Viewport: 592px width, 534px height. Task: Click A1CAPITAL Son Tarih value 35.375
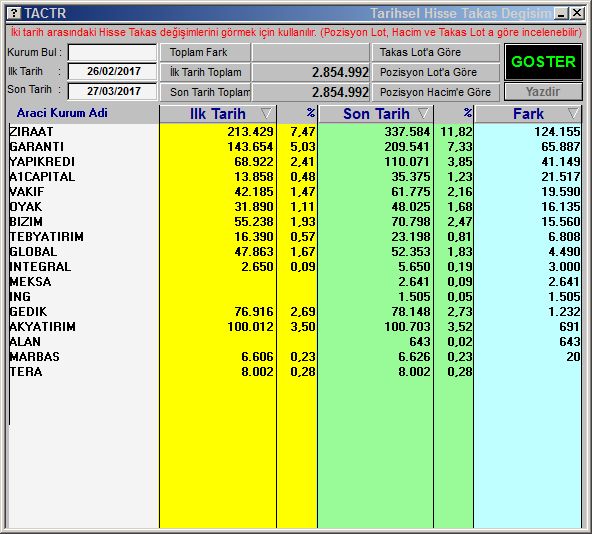[411, 176]
